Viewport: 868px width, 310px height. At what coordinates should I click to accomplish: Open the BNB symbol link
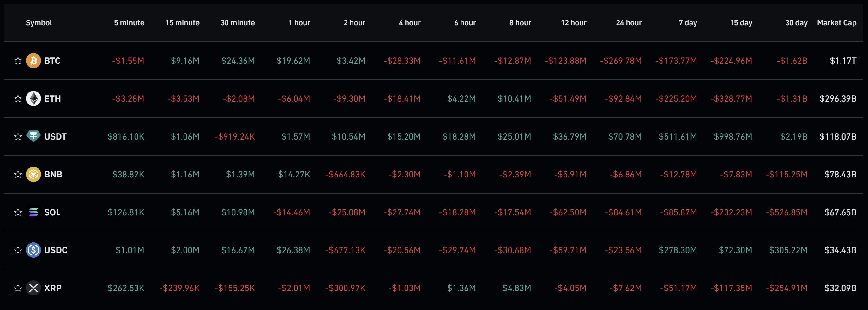53,174
